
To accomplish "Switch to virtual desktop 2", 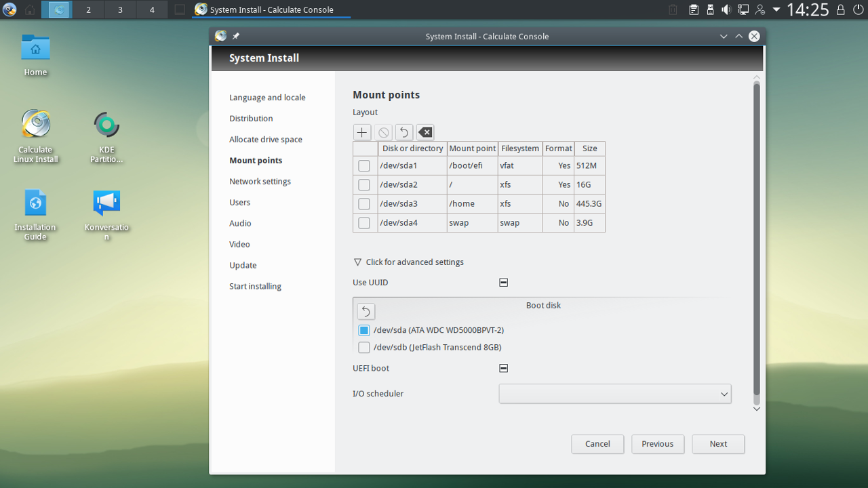I will (x=89, y=9).
